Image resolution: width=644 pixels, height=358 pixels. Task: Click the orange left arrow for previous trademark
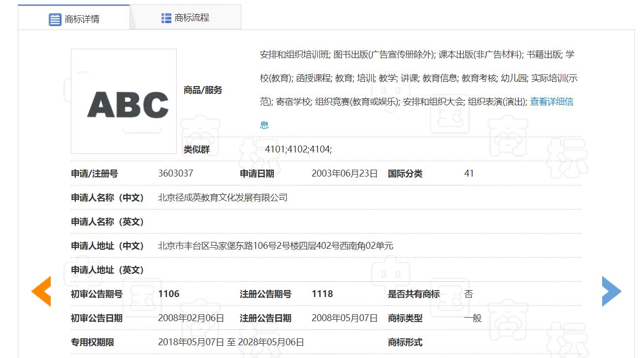click(42, 291)
